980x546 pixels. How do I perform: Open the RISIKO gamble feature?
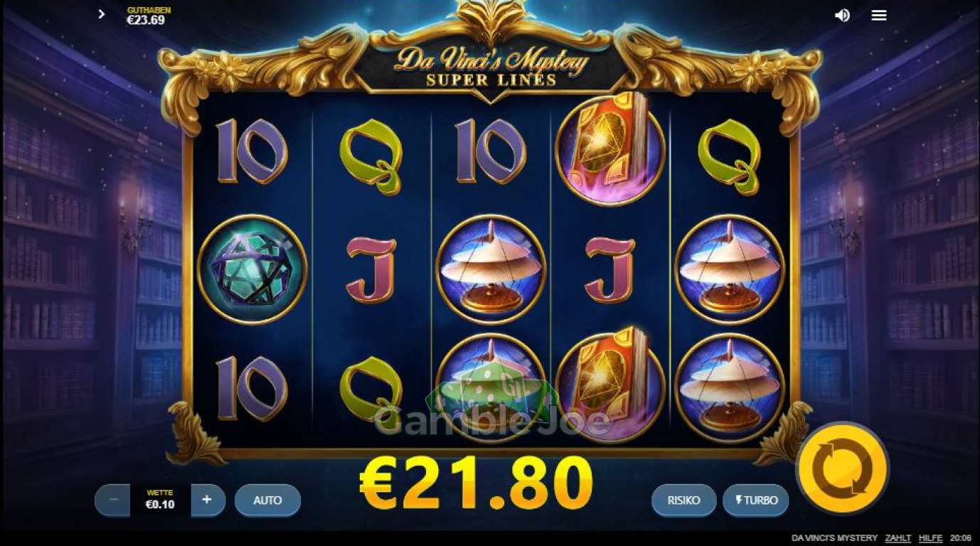pyautogui.click(x=683, y=500)
